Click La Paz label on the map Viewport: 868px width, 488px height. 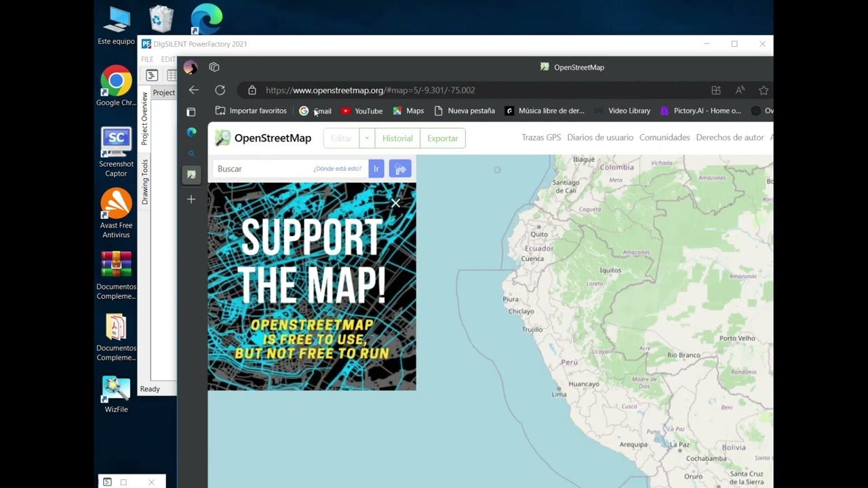point(679,445)
